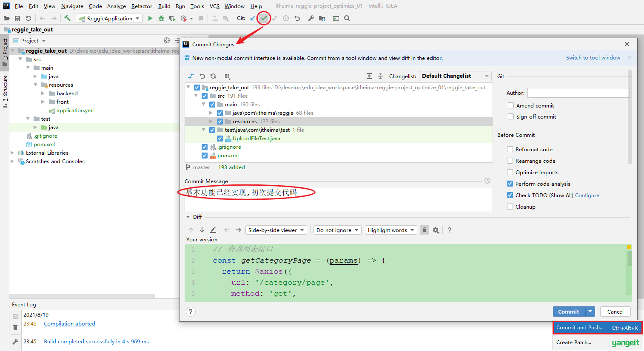This screenshot has height=351, width=644.
Task: Click Author input field
Action: [x=578, y=93]
